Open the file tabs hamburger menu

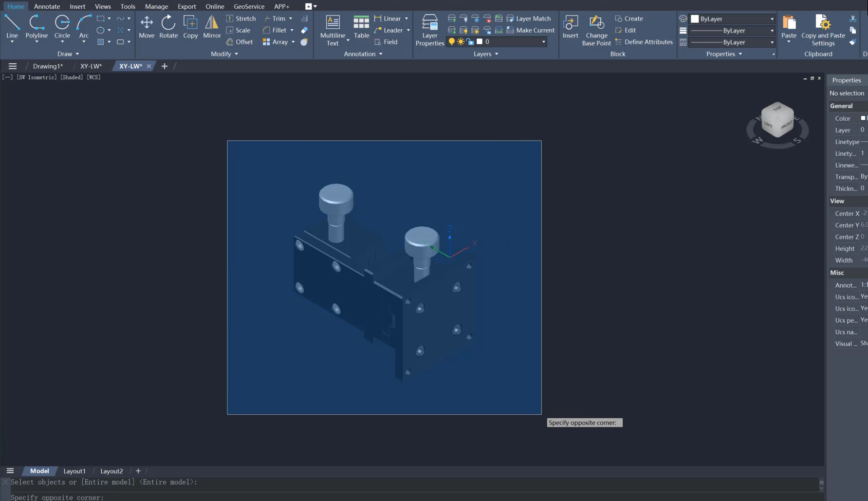[13, 66]
